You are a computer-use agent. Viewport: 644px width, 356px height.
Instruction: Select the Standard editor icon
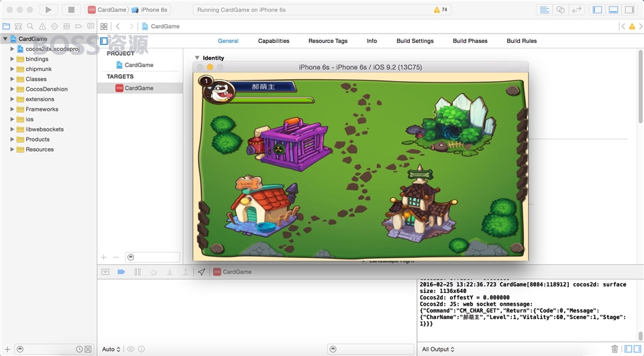tap(544, 10)
